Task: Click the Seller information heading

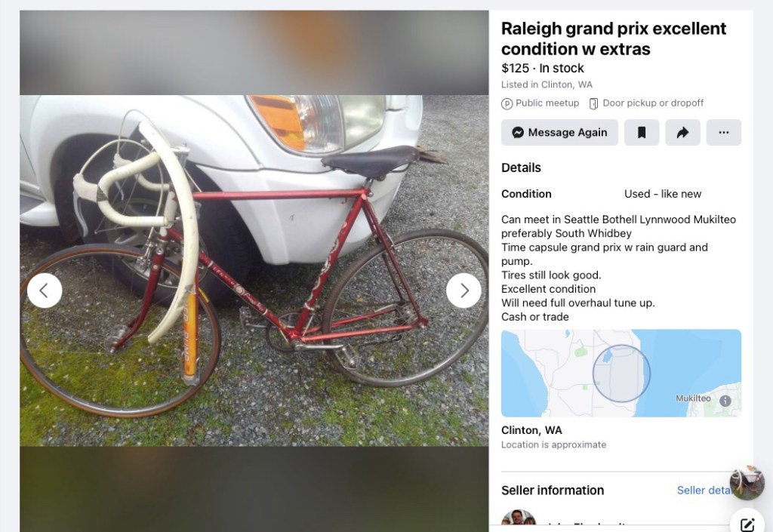Action: 553,490
